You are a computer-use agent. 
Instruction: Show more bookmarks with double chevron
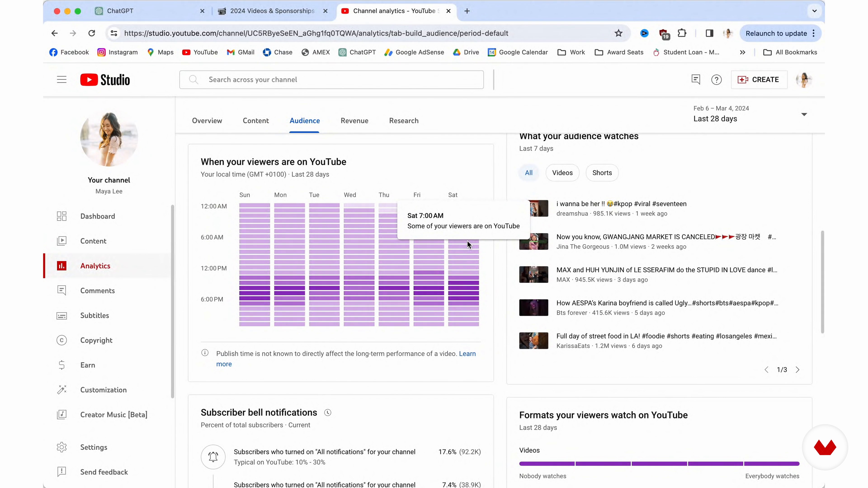(742, 52)
